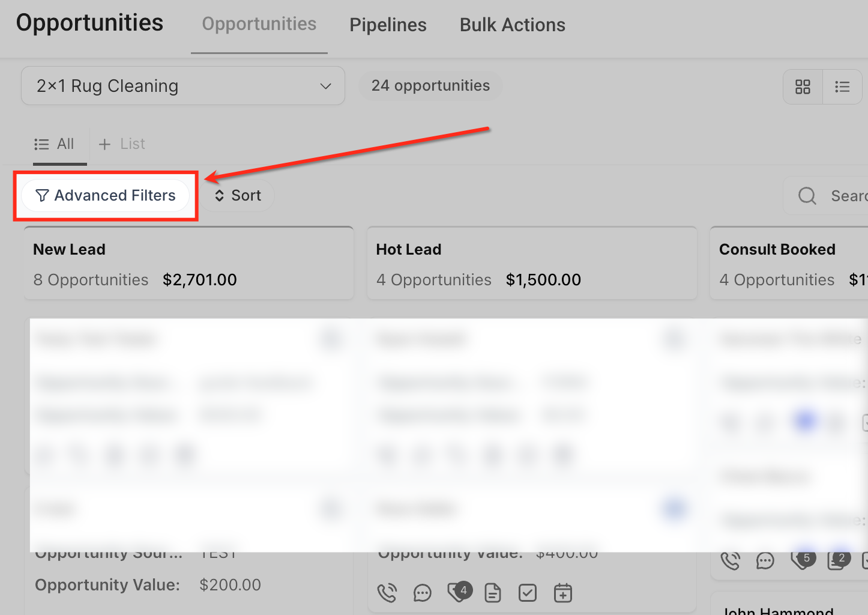This screenshot has height=615, width=868.
Task: Add a new List view
Action: 122,144
